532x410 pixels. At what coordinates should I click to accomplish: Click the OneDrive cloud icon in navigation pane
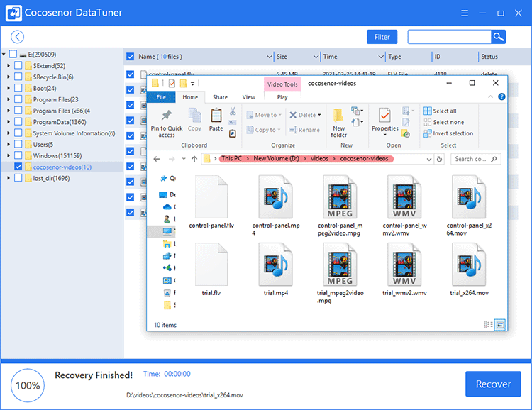[167, 206]
